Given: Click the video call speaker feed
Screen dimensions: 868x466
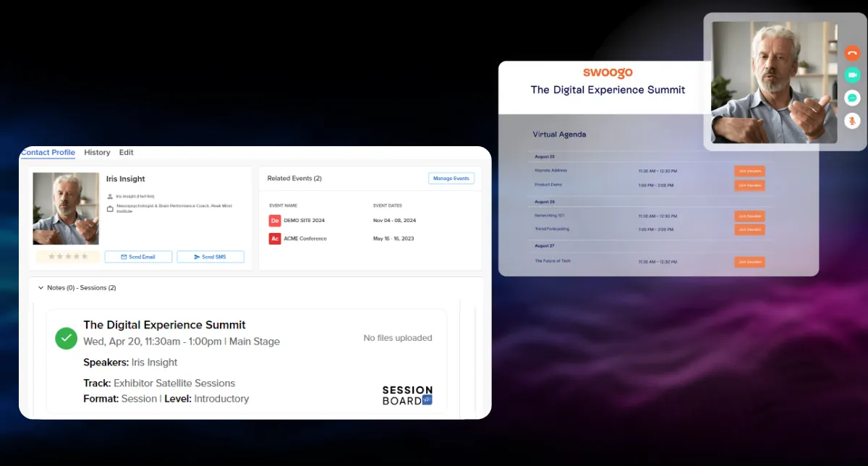Looking at the screenshot, I should (775, 82).
